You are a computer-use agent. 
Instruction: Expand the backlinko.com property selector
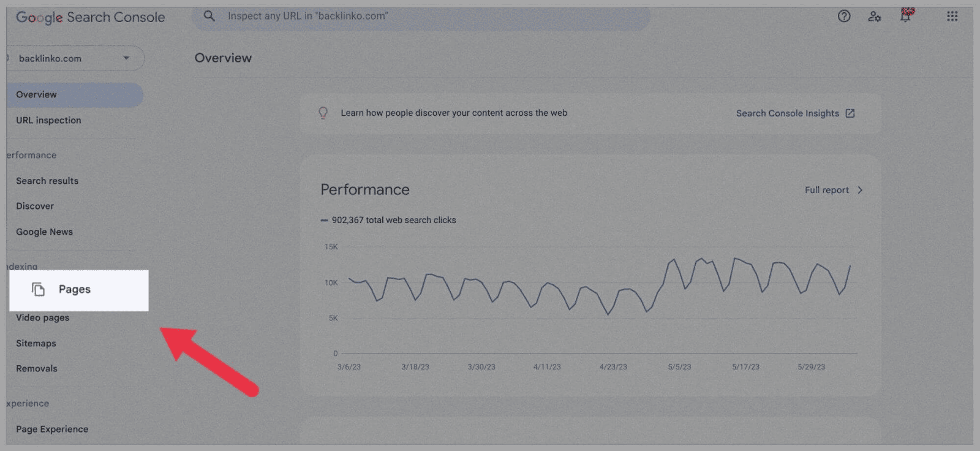pyautogui.click(x=127, y=58)
